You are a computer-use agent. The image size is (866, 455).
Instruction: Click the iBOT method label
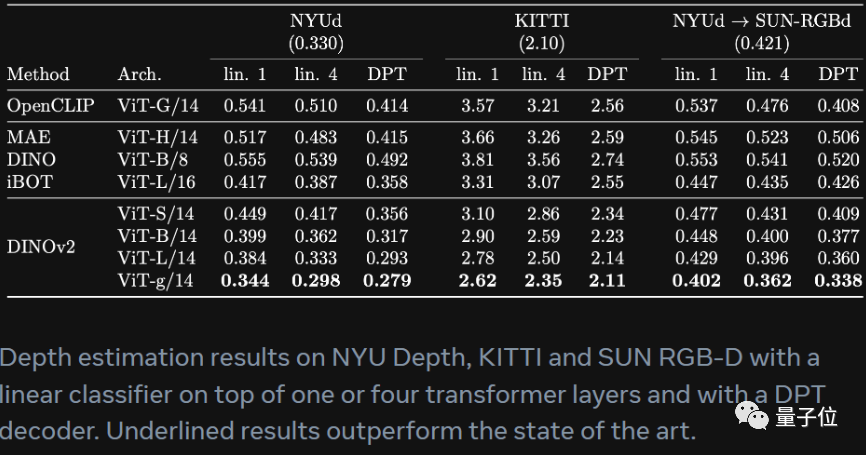click(28, 181)
